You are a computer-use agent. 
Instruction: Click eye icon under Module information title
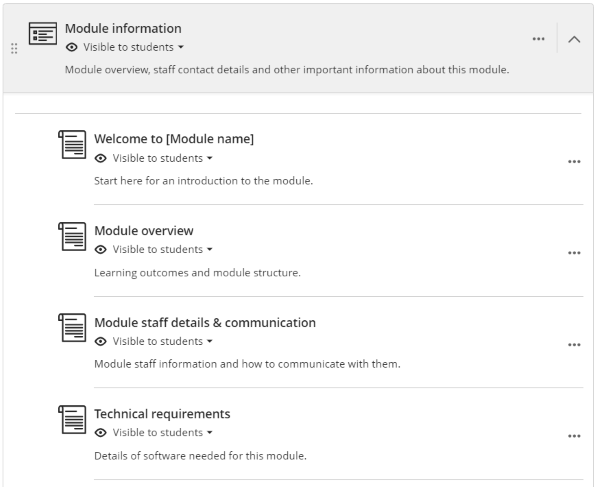pos(72,47)
